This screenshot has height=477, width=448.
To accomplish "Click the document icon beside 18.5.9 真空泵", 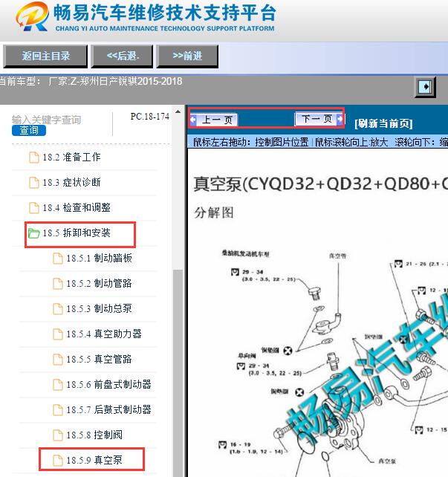I will (x=58, y=460).
